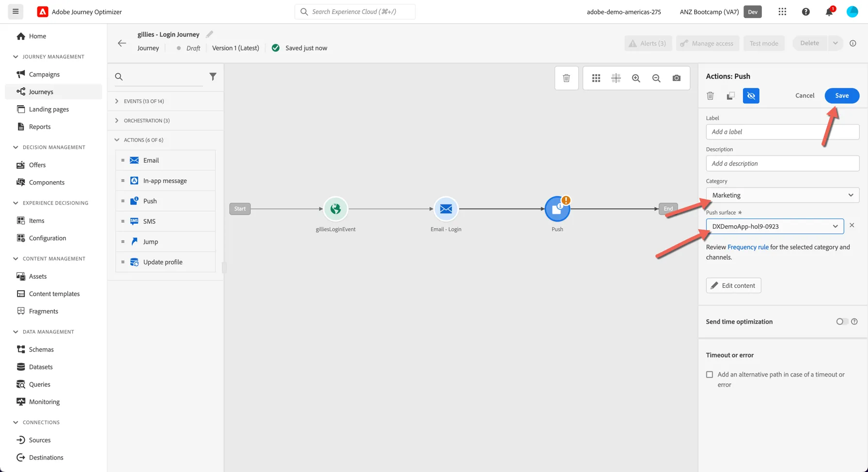Viewport: 868px width, 472px height.
Task: Open the help question mark icon
Action: point(806,12)
